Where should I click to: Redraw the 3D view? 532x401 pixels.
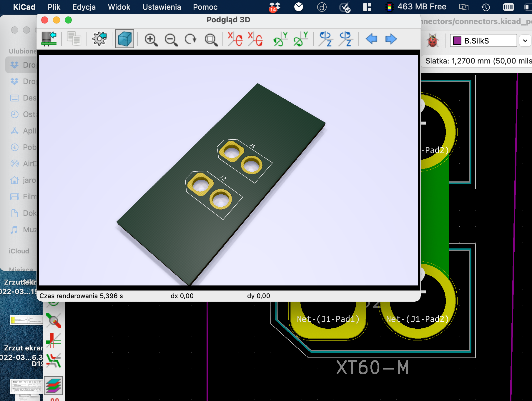point(190,39)
